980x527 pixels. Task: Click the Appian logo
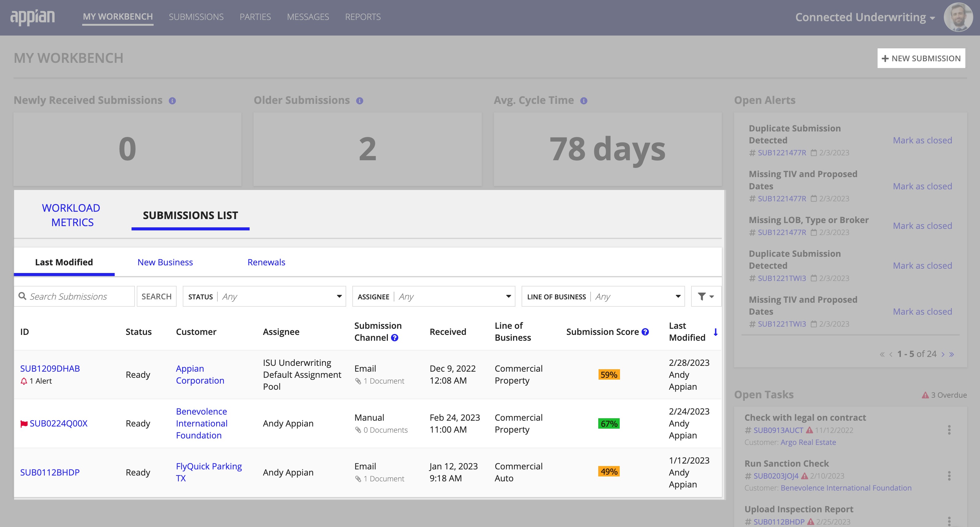(x=32, y=17)
